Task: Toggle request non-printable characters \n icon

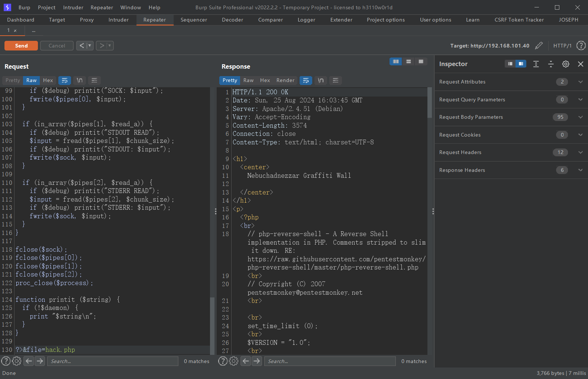Action: [80, 80]
